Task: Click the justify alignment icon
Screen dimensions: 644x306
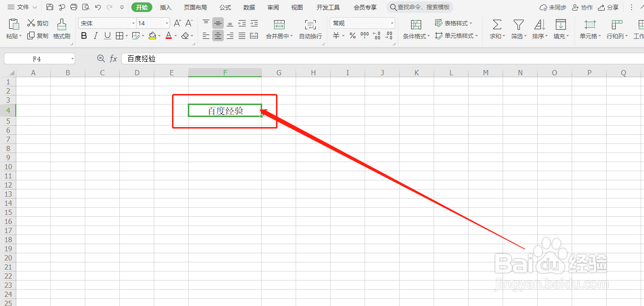Action: [242, 35]
